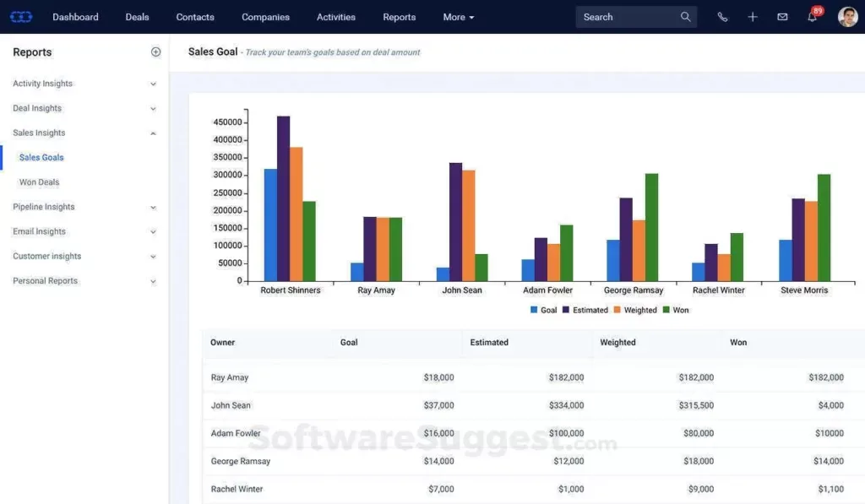Add a new report using the circled plus icon
This screenshot has width=865, height=504.
point(155,51)
